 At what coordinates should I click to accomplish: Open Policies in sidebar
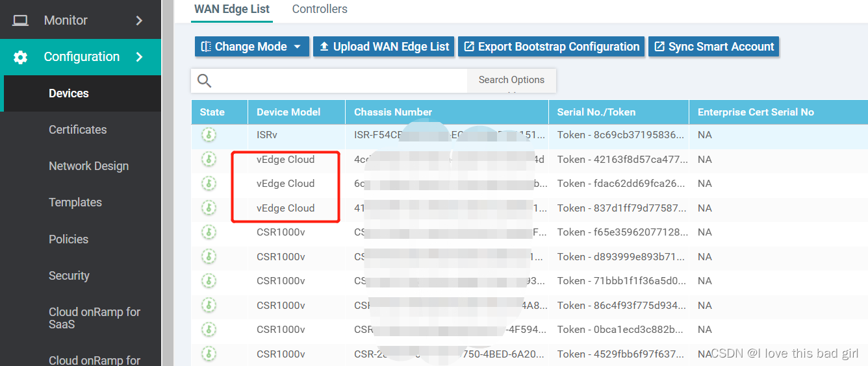coord(68,239)
